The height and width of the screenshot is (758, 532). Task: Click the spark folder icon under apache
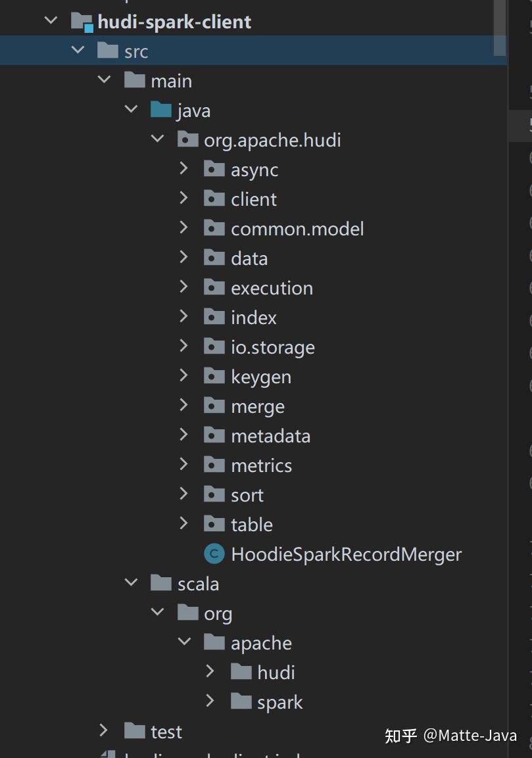(x=241, y=701)
